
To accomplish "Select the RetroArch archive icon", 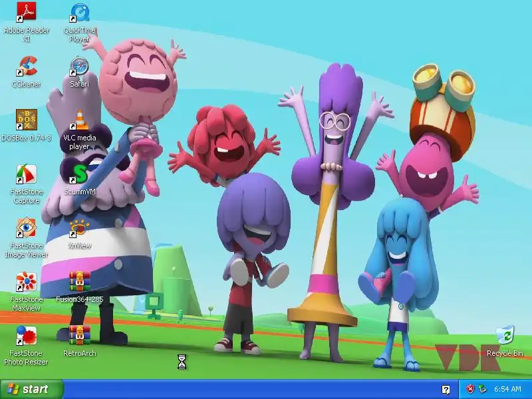I will click(79, 336).
